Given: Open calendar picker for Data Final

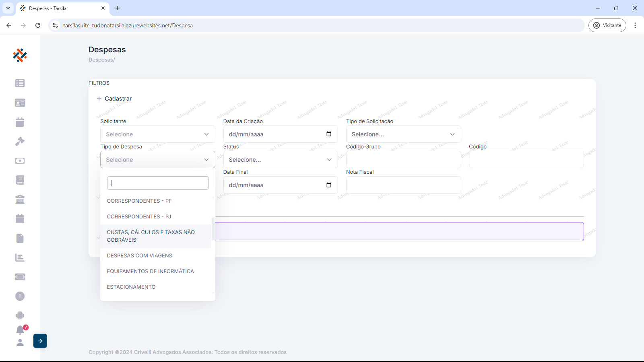Looking at the screenshot, I should tap(328, 185).
